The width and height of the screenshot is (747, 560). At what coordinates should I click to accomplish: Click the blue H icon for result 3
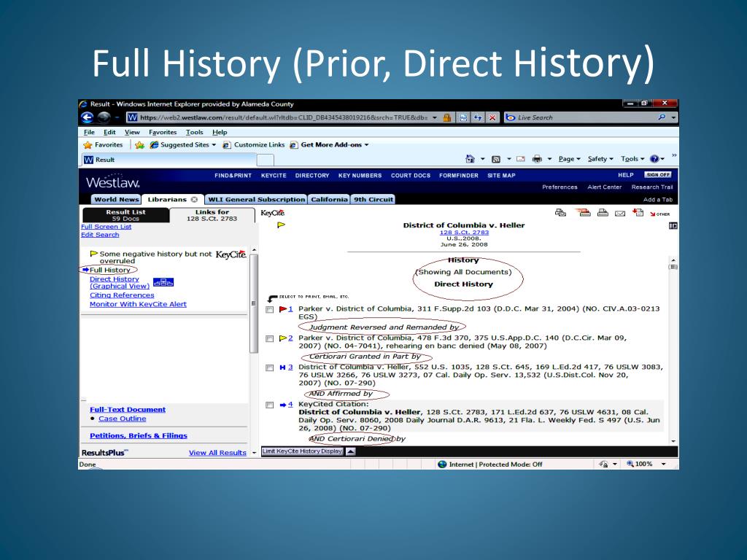[282, 367]
